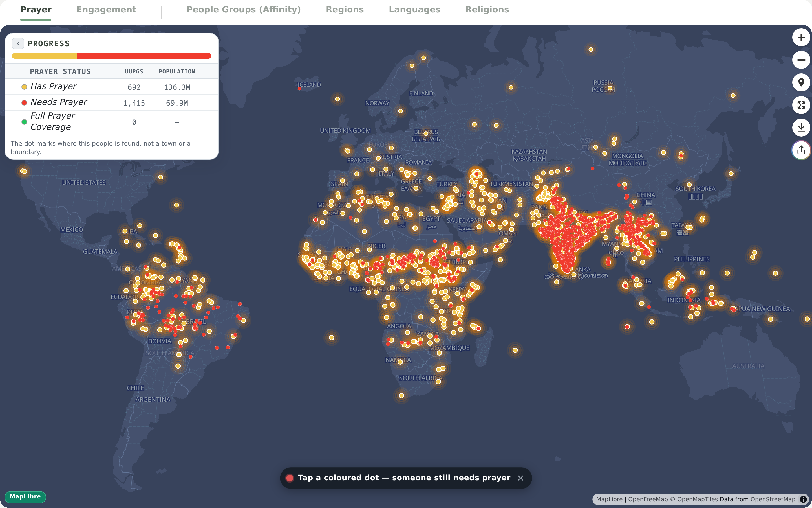Click the MapLibre logo badge

(x=25, y=497)
